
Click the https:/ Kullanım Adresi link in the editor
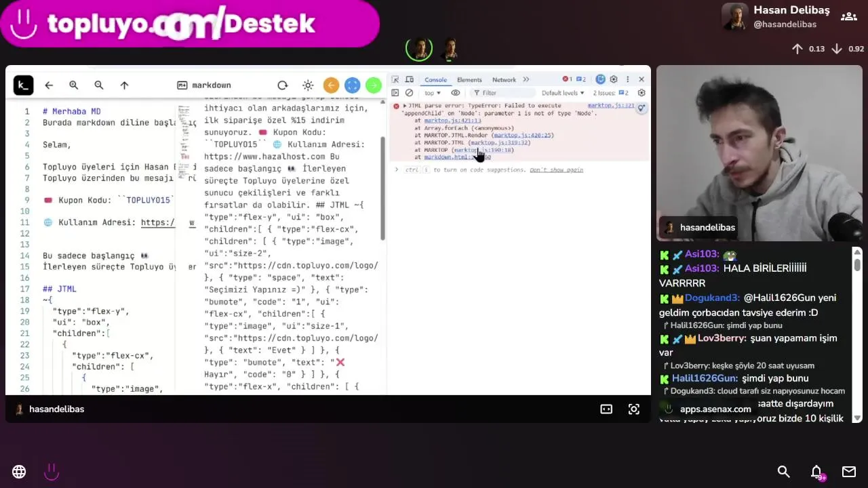pyautogui.click(x=157, y=222)
